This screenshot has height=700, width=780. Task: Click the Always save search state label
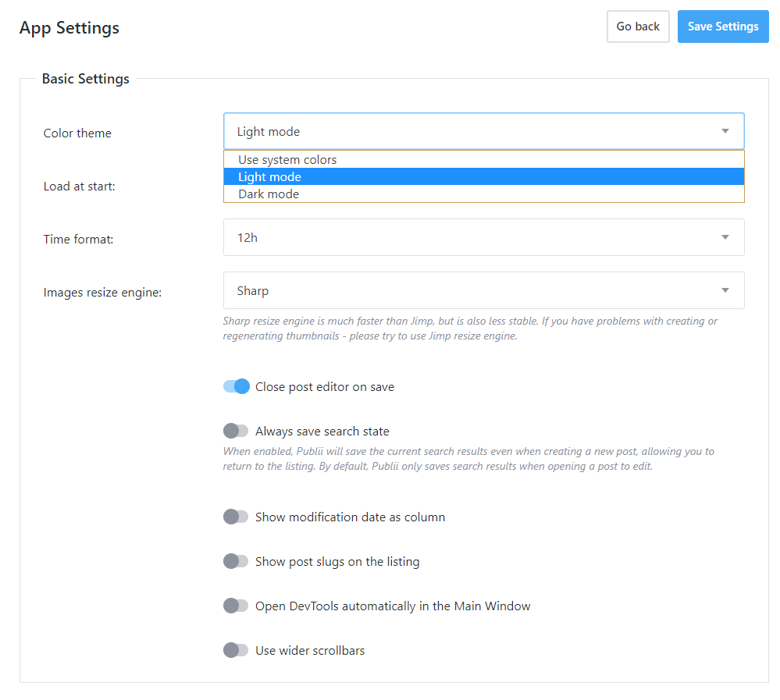[x=322, y=432]
